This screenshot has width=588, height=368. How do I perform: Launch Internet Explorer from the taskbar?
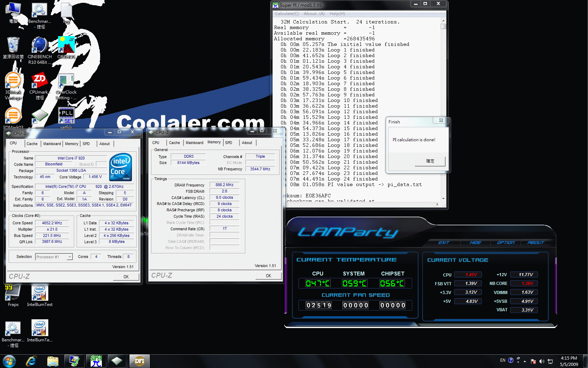[x=31, y=361]
